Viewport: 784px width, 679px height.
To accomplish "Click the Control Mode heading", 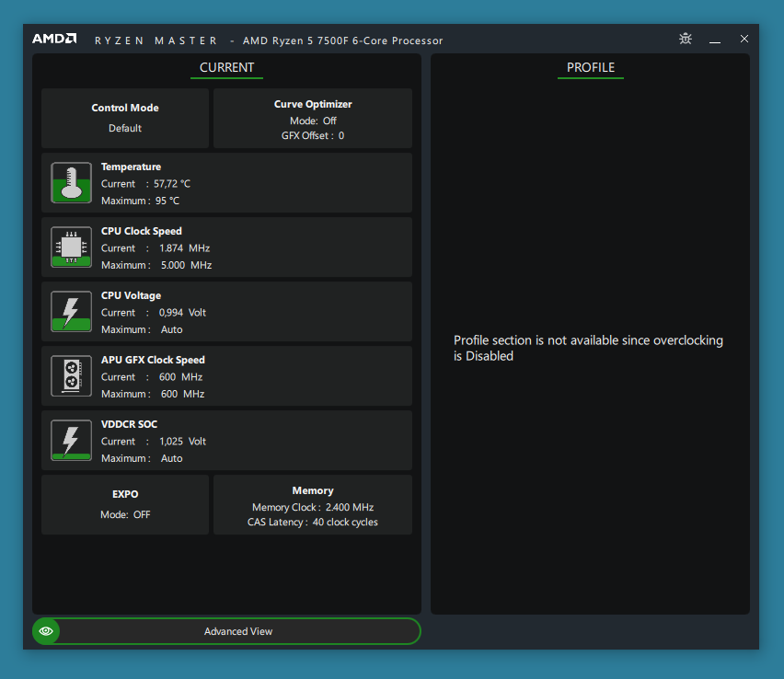I will click(x=125, y=108).
